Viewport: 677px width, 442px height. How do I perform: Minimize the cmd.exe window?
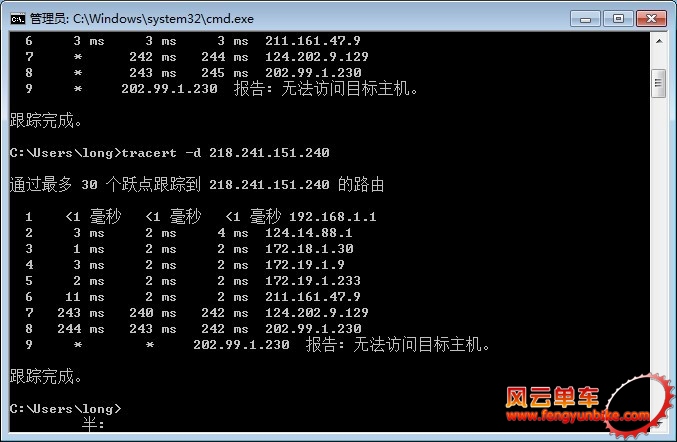pyautogui.click(x=585, y=19)
